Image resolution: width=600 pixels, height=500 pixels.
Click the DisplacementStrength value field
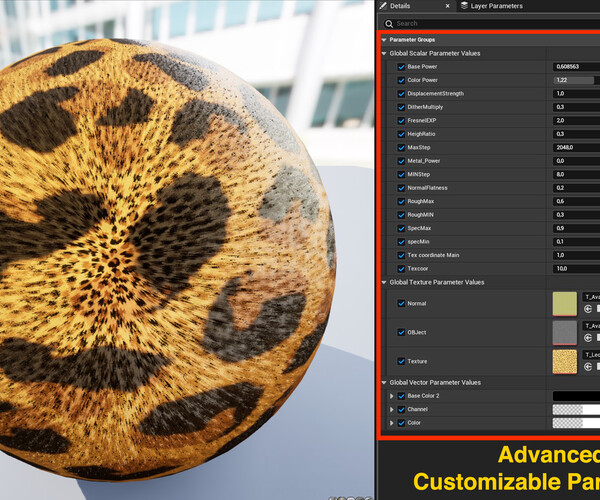[x=576, y=94]
